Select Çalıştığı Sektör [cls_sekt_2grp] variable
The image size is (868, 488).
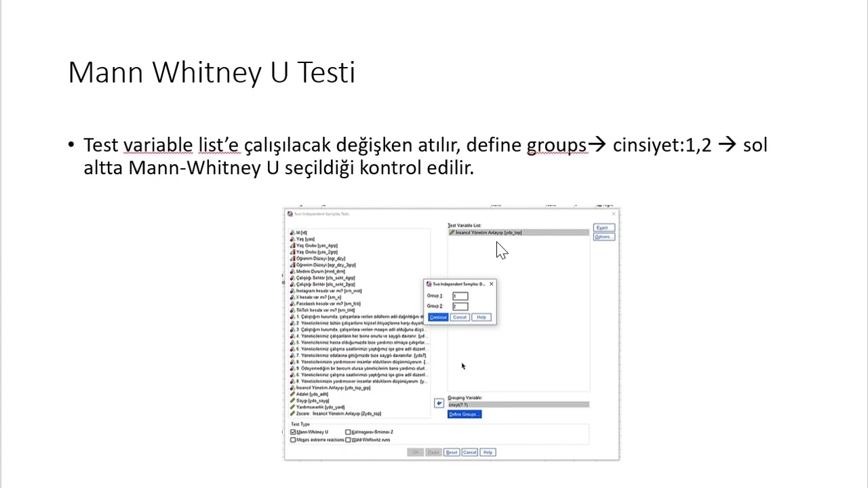(323, 284)
